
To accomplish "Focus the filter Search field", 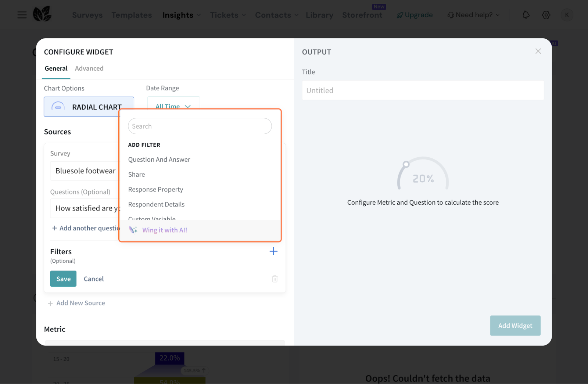I will pos(200,126).
